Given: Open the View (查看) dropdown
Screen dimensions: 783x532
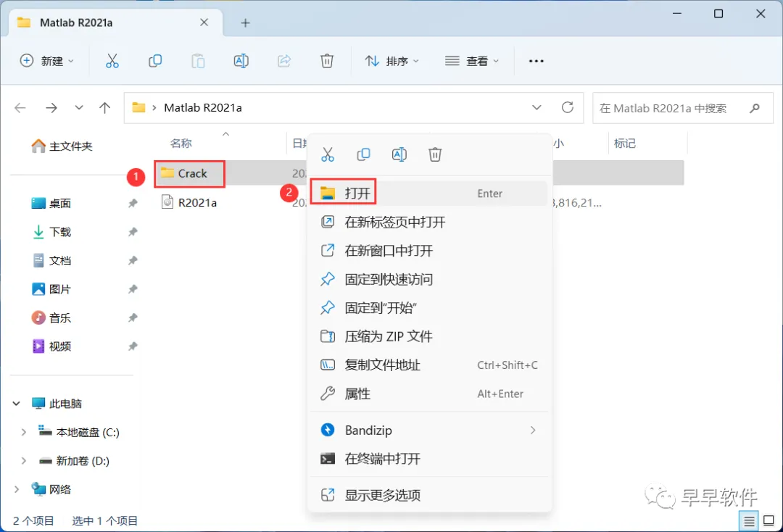Looking at the screenshot, I should (x=472, y=61).
